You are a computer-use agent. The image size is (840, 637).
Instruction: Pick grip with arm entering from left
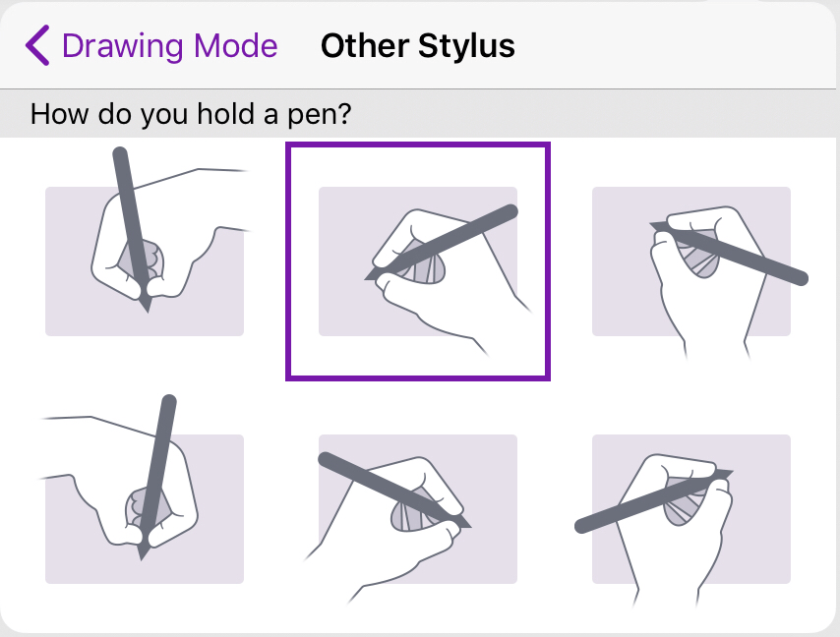tap(145, 508)
